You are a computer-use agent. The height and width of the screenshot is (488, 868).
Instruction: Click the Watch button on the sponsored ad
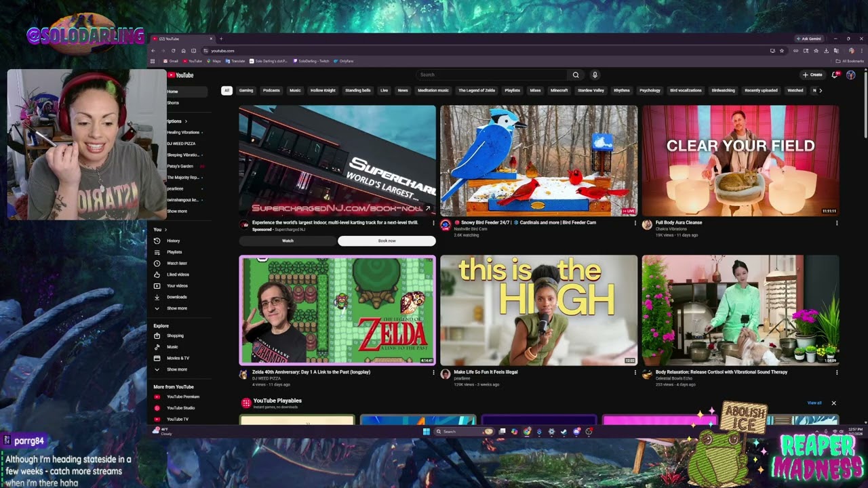point(288,241)
